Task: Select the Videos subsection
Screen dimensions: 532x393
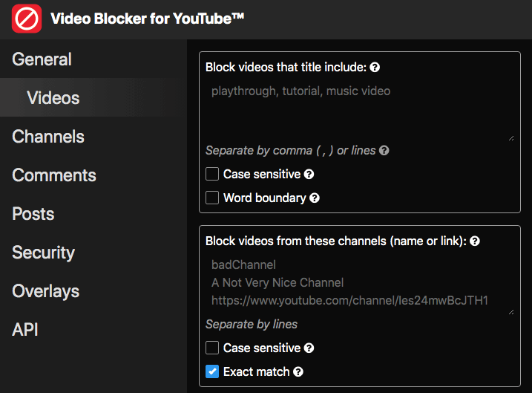Action: click(53, 98)
